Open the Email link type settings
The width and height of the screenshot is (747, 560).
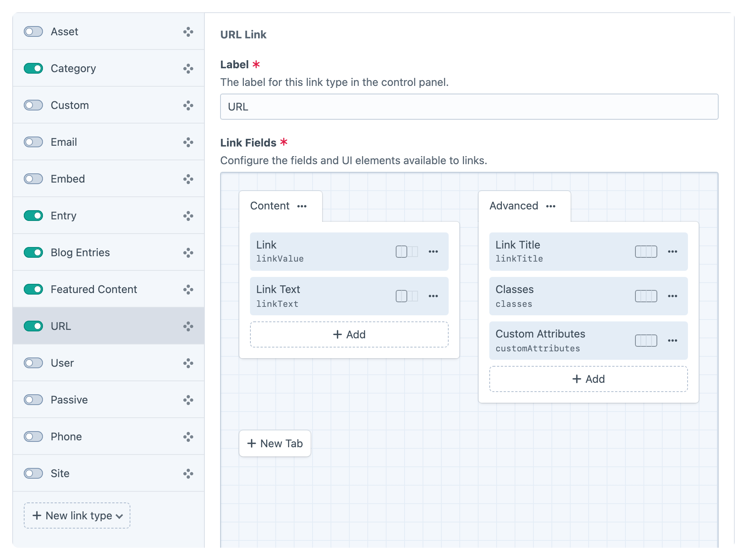tap(109, 142)
